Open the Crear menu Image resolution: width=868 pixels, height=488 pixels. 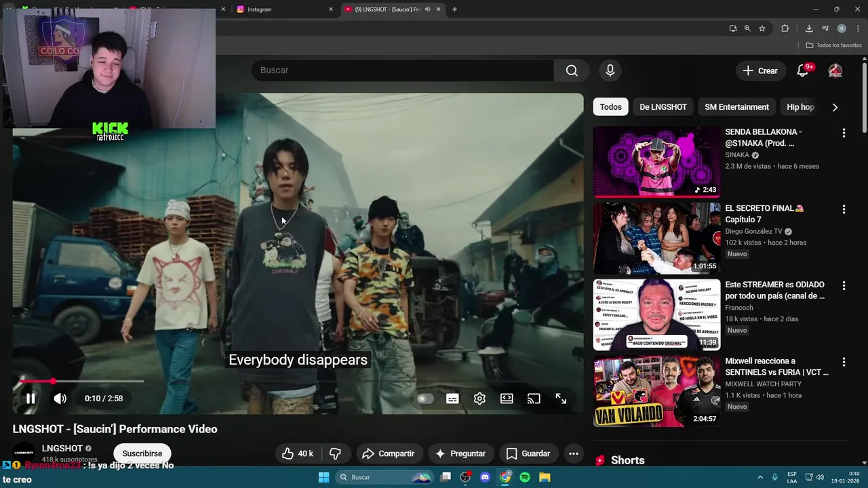point(760,70)
